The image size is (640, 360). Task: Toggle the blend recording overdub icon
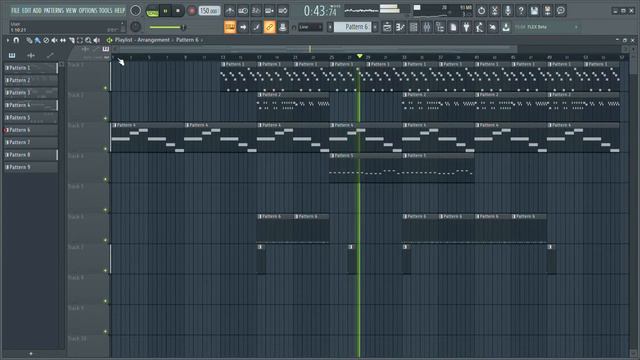tap(269, 11)
